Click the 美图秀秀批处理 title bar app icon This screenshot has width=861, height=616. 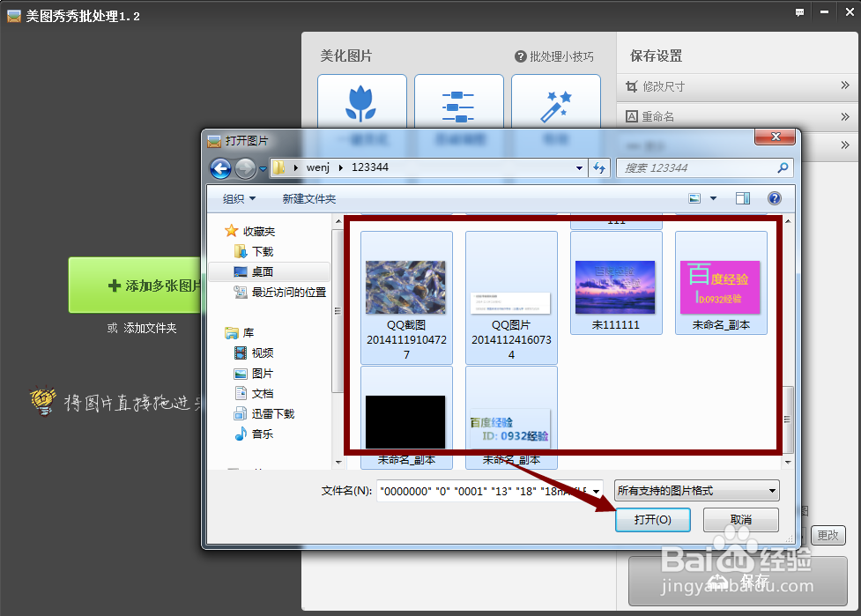point(14,16)
